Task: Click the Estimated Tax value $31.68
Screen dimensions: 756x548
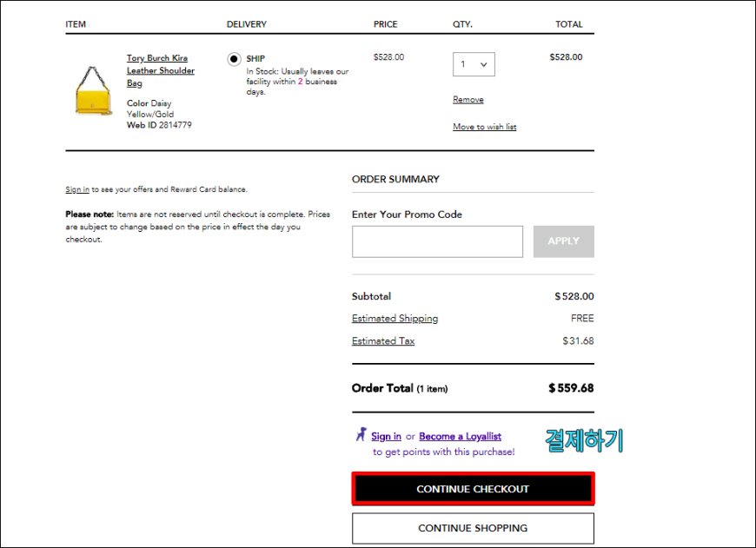Action: pyautogui.click(x=578, y=341)
